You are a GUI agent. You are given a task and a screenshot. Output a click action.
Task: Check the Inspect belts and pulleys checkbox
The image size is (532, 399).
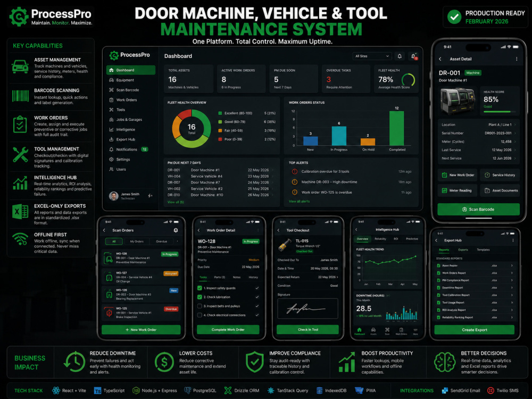click(199, 306)
